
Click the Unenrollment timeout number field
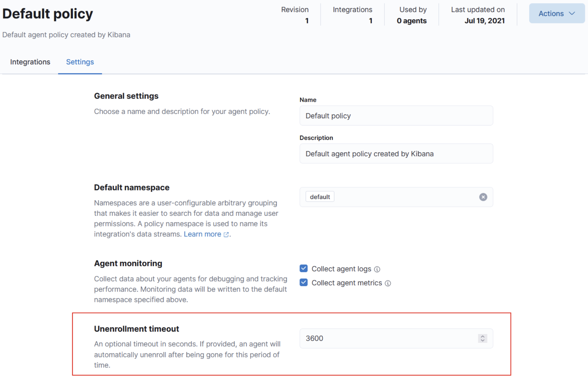pyautogui.click(x=387, y=338)
